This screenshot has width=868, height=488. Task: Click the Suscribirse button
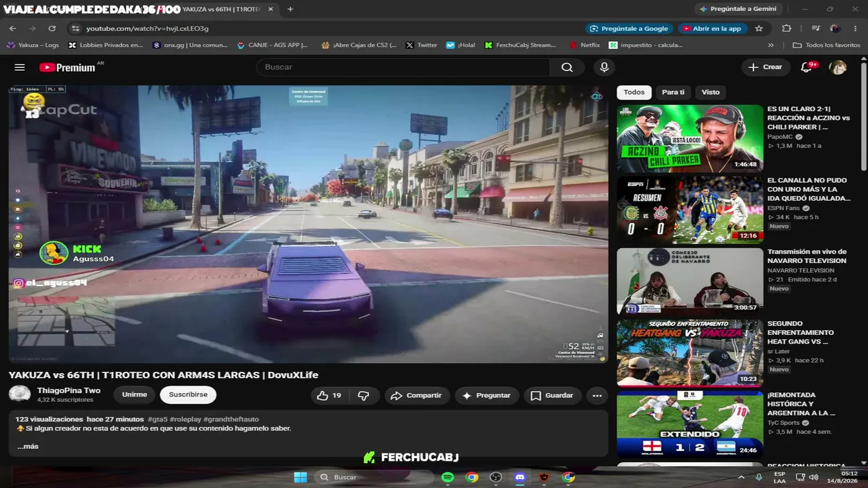point(188,394)
